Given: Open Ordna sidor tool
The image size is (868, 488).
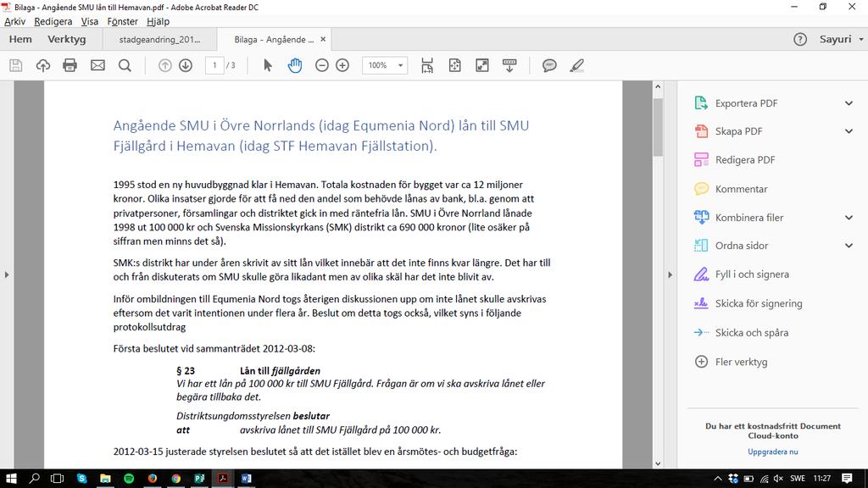Looking at the screenshot, I should pyautogui.click(x=741, y=246).
